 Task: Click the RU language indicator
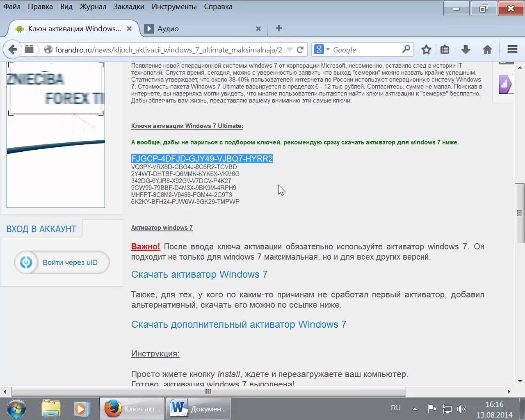(396, 408)
